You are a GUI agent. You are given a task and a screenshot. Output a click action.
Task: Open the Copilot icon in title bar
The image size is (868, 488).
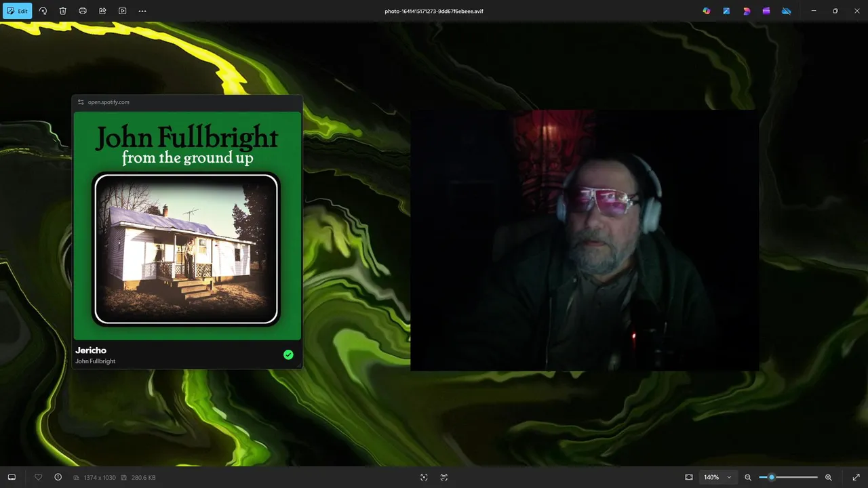point(707,11)
